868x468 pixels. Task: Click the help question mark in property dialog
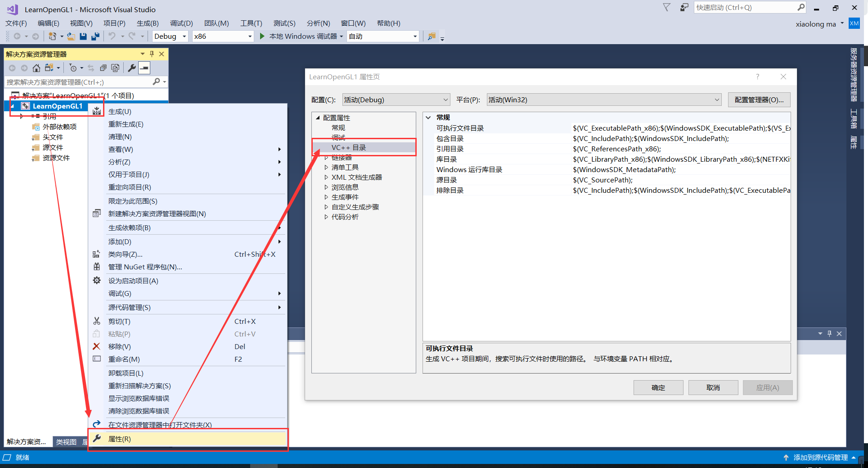758,77
